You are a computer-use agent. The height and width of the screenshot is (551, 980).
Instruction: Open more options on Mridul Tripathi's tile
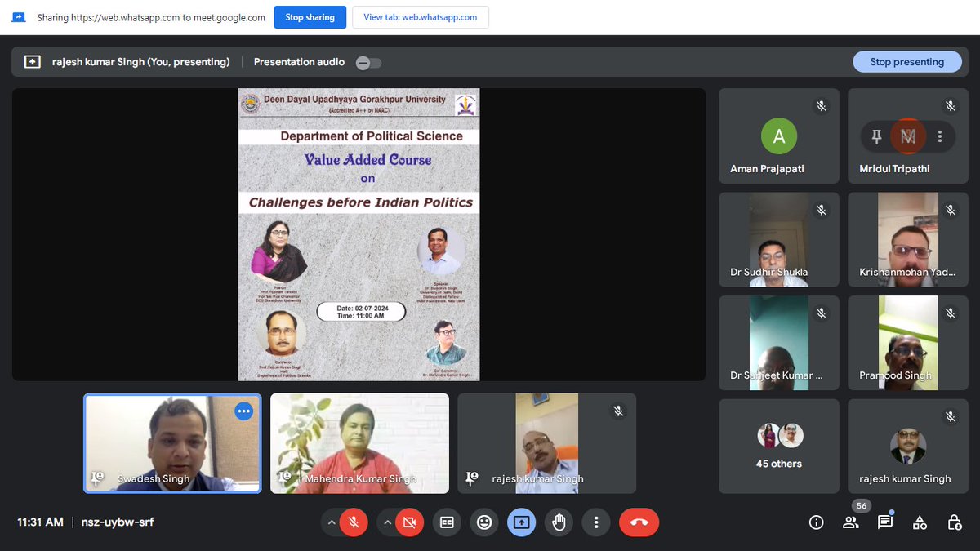pyautogui.click(x=940, y=136)
